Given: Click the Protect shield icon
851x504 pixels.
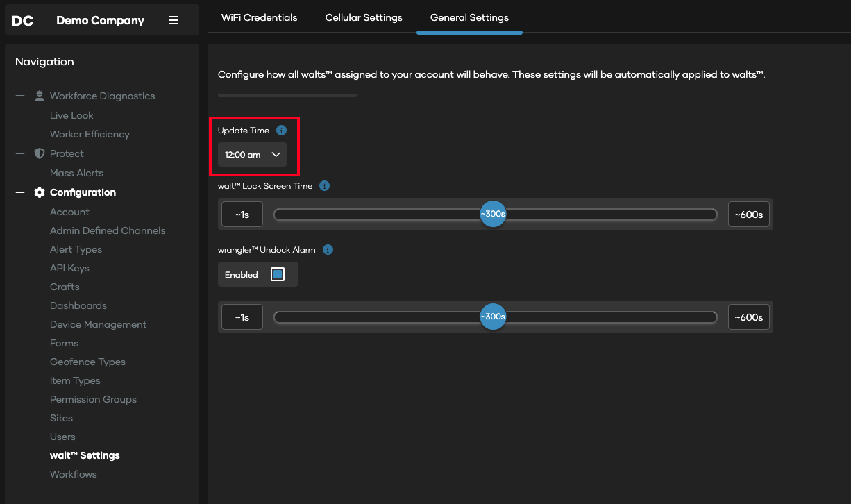Looking at the screenshot, I should coord(40,153).
